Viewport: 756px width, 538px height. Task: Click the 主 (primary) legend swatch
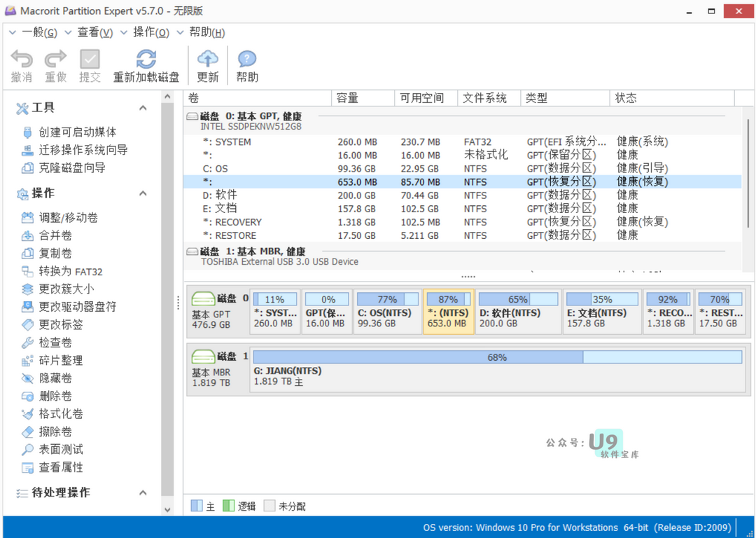[x=197, y=506]
